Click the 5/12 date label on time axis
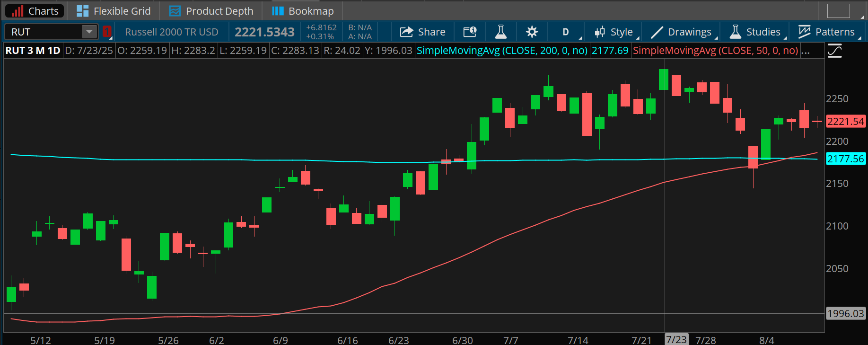The height and width of the screenshot is (345, 868). click(41, 340)
